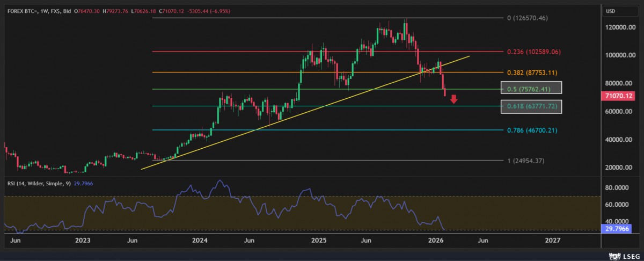Image resolution: width=644 pixels, height=261 pixels.
Task: Click the LSEG logo
Action: (625, 255)
